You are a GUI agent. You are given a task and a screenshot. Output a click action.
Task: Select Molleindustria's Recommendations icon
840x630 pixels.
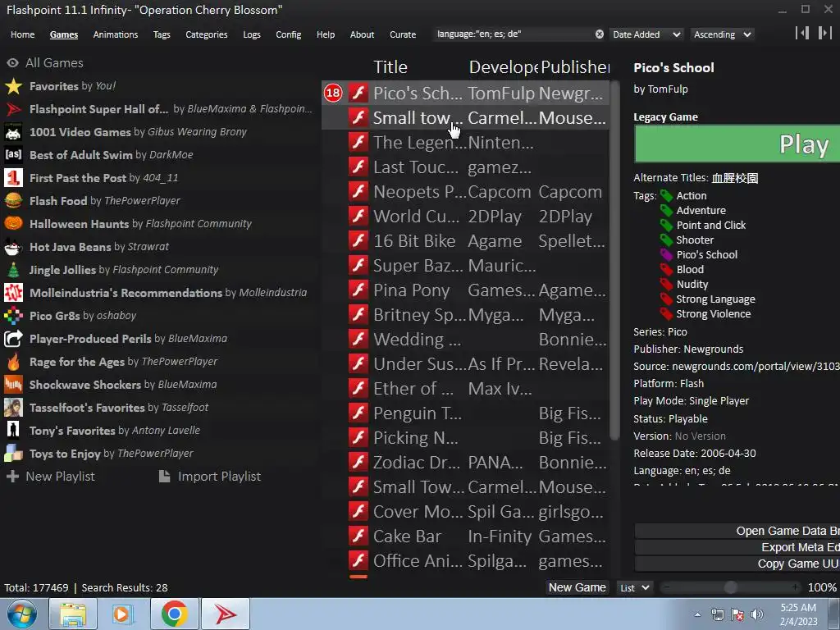13,293
